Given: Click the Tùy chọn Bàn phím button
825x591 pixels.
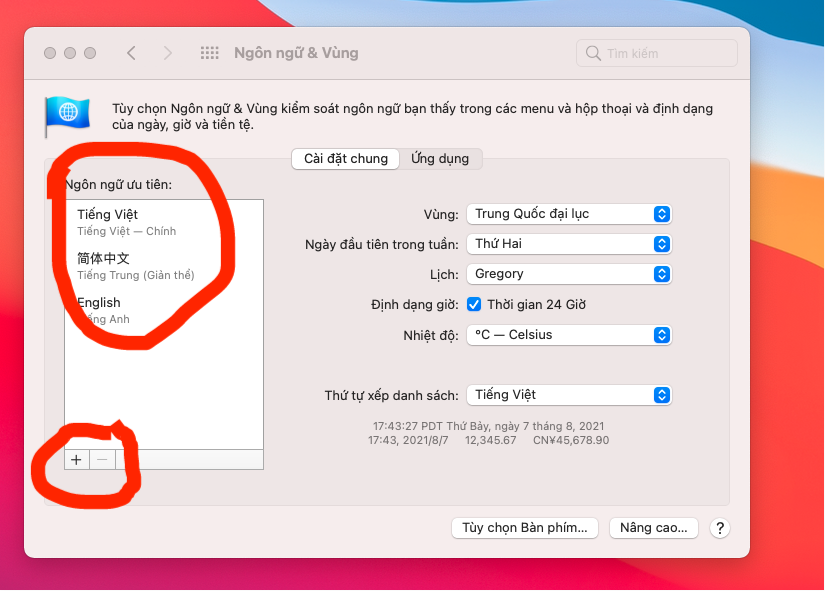Looking at the screenshot, I should pyautogui.click(x=525, y=528).
